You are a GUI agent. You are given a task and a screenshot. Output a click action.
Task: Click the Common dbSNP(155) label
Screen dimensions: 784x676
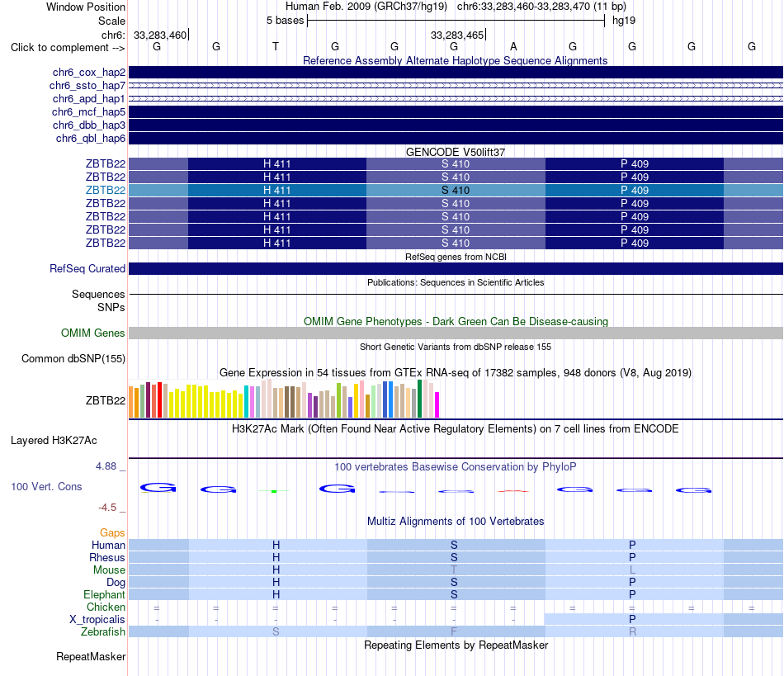(73, 358)
